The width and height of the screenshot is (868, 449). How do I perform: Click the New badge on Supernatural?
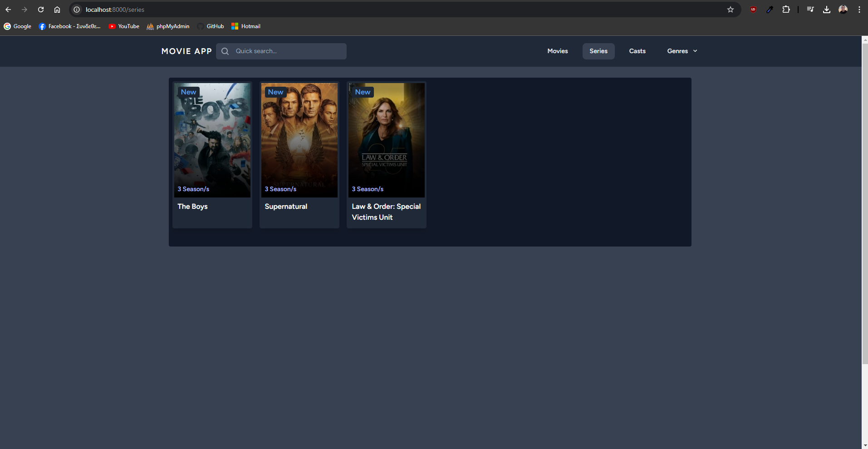(x=275, y=92)
